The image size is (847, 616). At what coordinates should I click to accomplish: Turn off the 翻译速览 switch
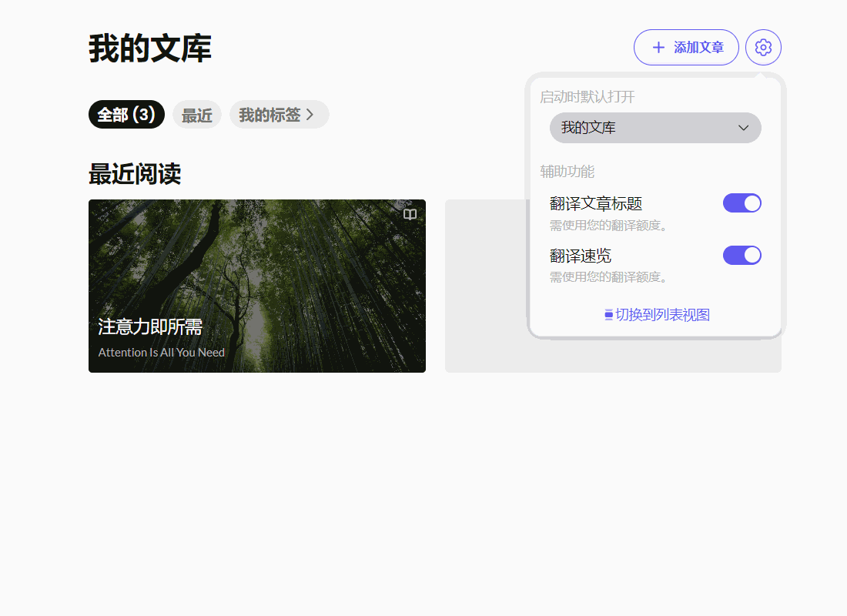point(742,255)
